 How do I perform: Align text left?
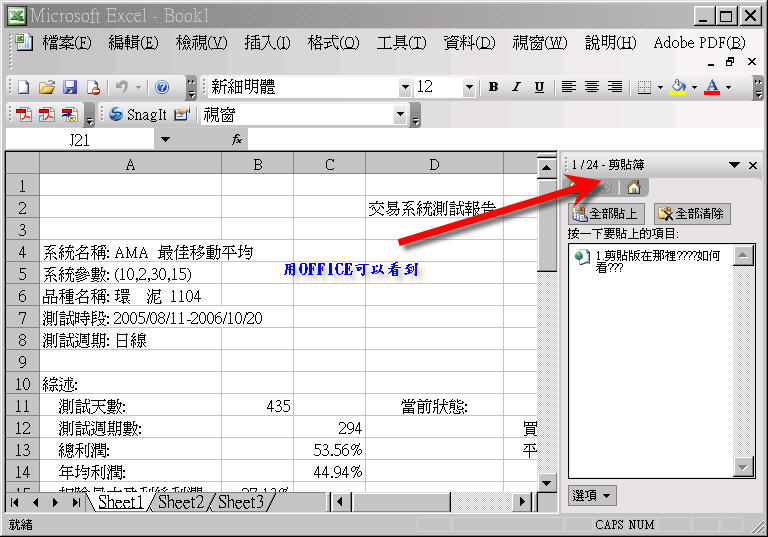(x=568, y=87)
